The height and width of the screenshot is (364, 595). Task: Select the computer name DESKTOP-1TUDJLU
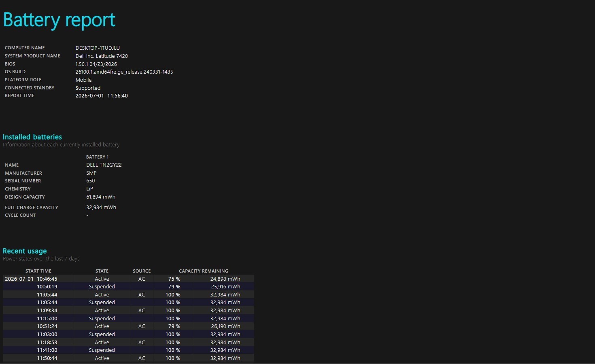(98, 48)
